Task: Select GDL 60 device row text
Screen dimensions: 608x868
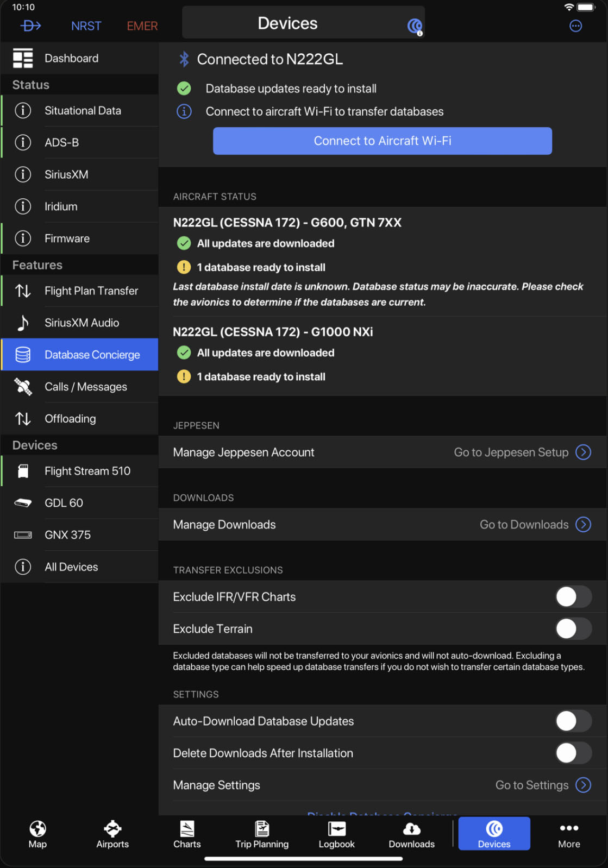Action: (64, 503)
